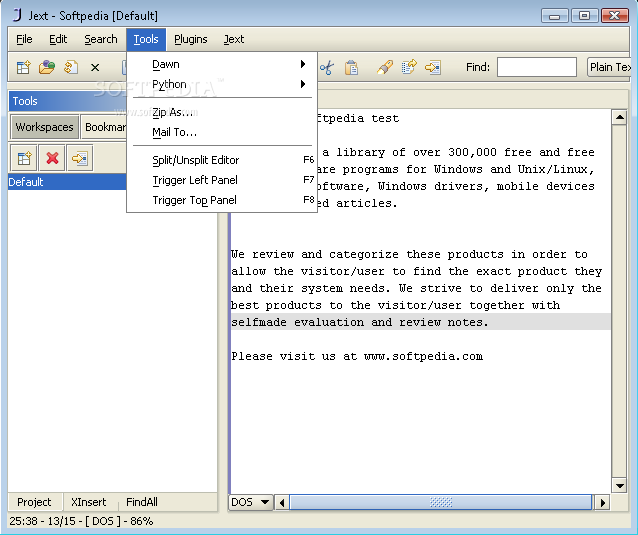Click the horizontal scrollbar left arrow

pyautogui.click(x=282, y=502)
